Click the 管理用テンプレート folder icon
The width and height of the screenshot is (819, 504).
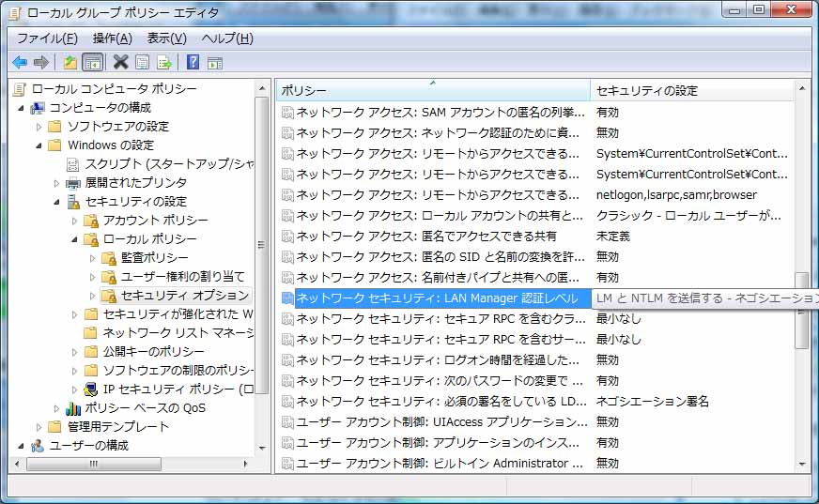pyautogui.click(x=54, y=427)
